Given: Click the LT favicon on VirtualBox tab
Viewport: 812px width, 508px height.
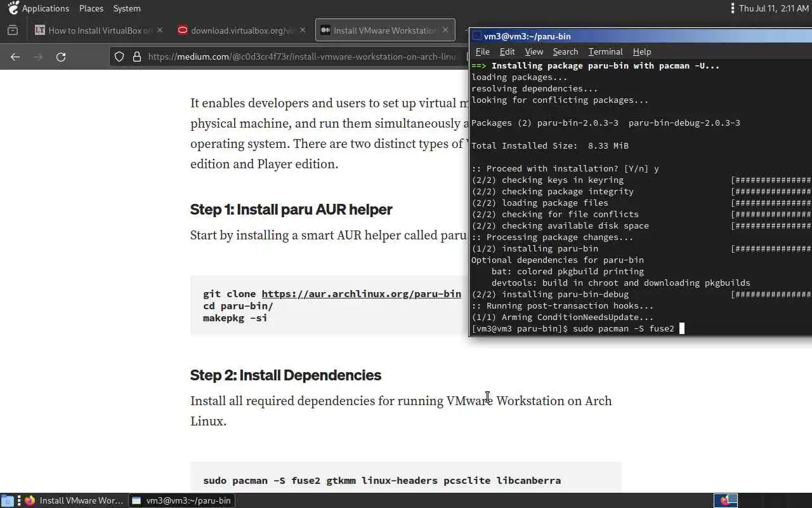Looking at the screenshot, I should click(x=40, y=30).
